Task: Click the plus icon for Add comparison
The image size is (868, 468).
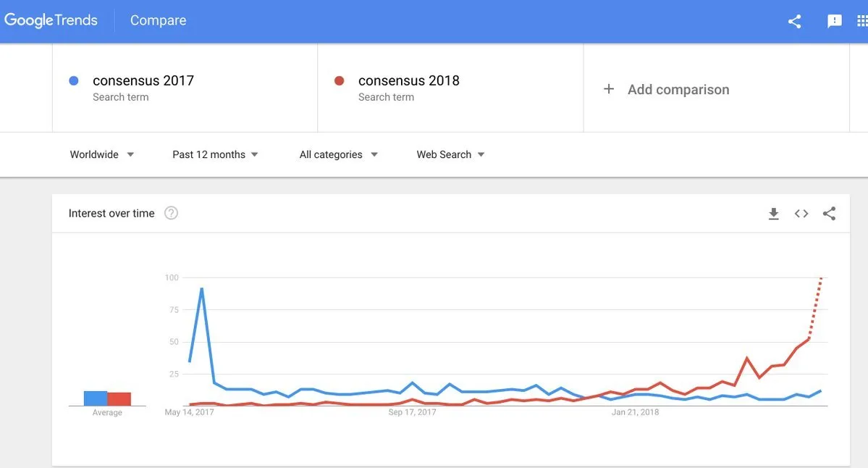Action: pyautogui.click(x=608, y=89)
